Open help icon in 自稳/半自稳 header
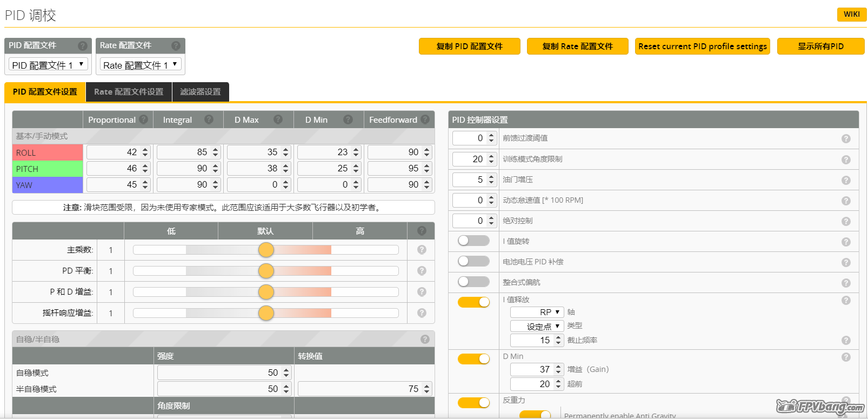 tap(425, 340)
